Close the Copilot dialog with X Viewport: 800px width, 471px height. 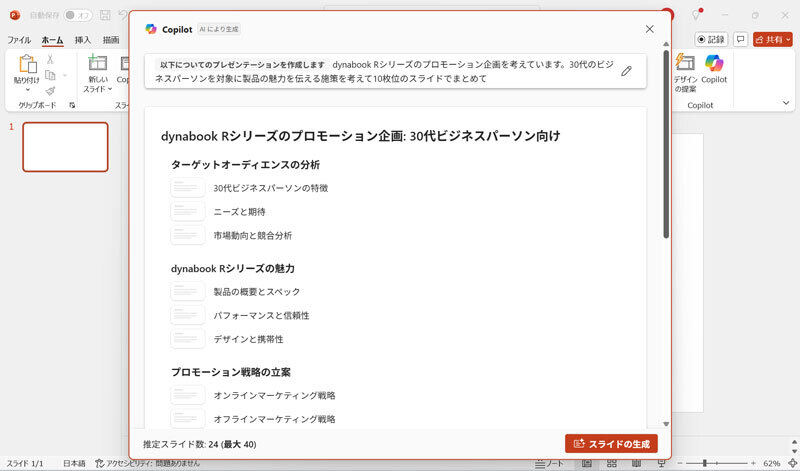tap(649, 29)
